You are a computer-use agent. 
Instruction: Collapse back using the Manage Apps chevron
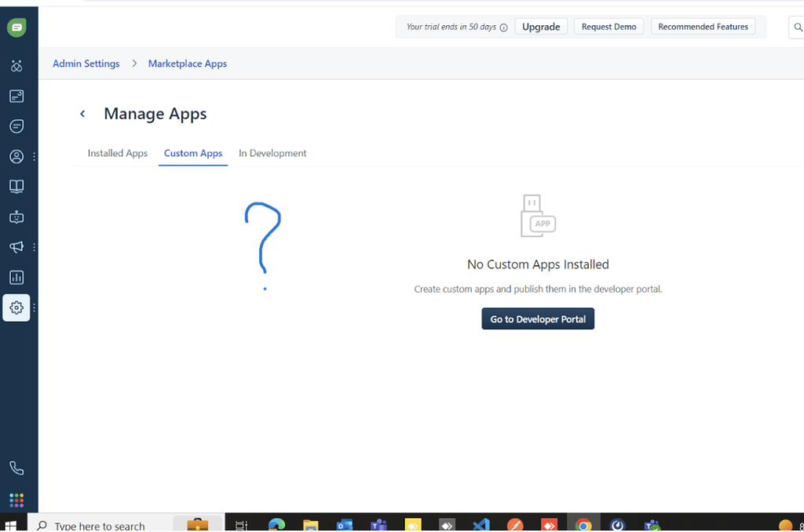pos(82,113)
